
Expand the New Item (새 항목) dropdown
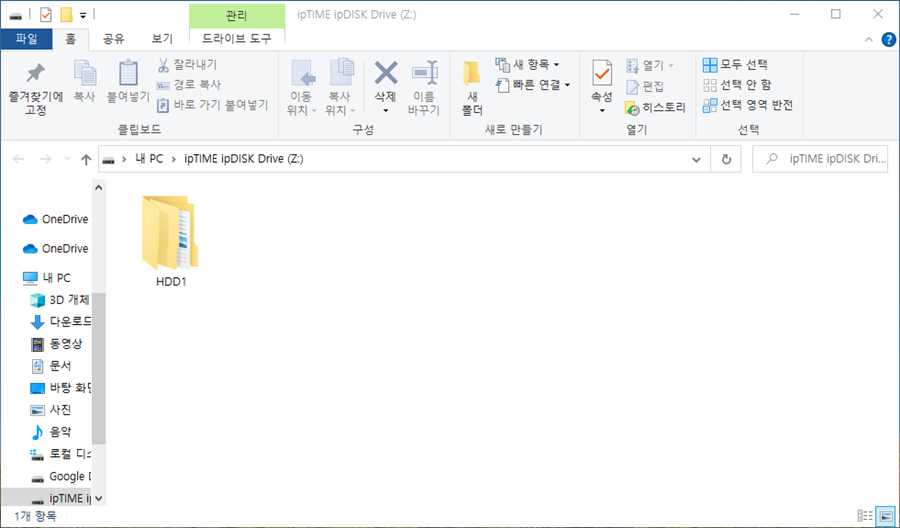pos(529,65)
